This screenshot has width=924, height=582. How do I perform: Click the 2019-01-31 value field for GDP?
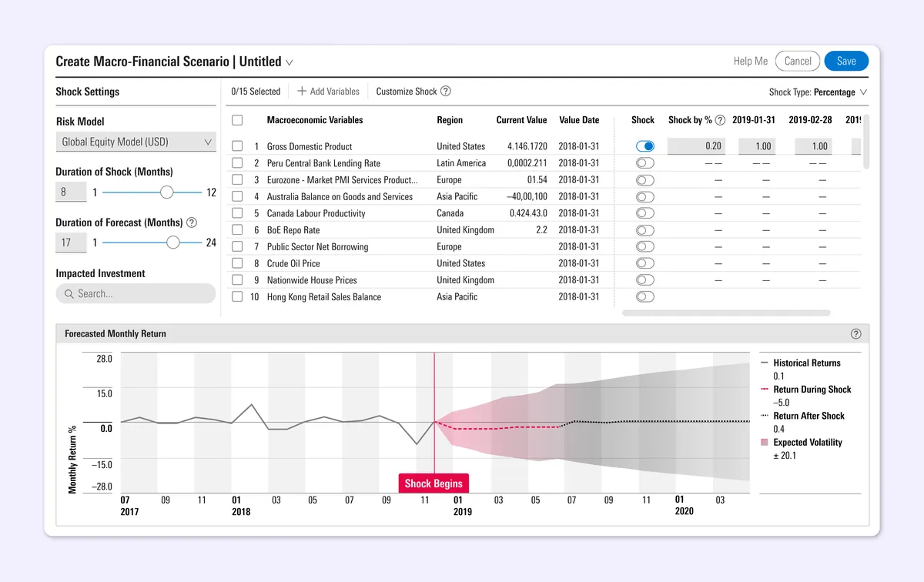pos(756,146)
